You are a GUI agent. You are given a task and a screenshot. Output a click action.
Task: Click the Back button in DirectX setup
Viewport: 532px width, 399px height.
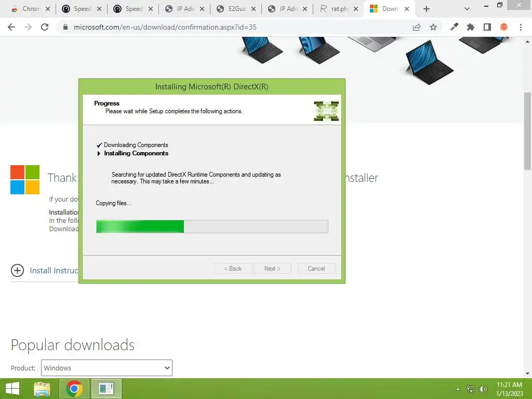tap(233, 269)
